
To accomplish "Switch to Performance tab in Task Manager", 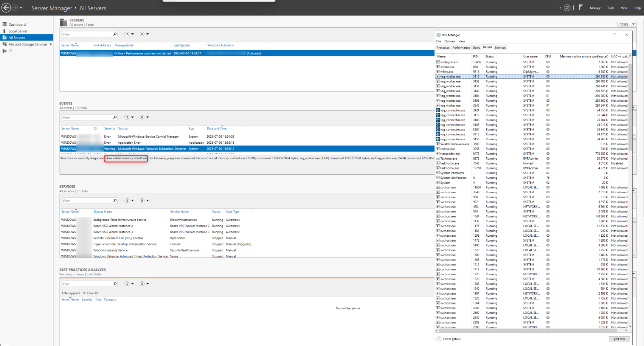I will point(461,48).
